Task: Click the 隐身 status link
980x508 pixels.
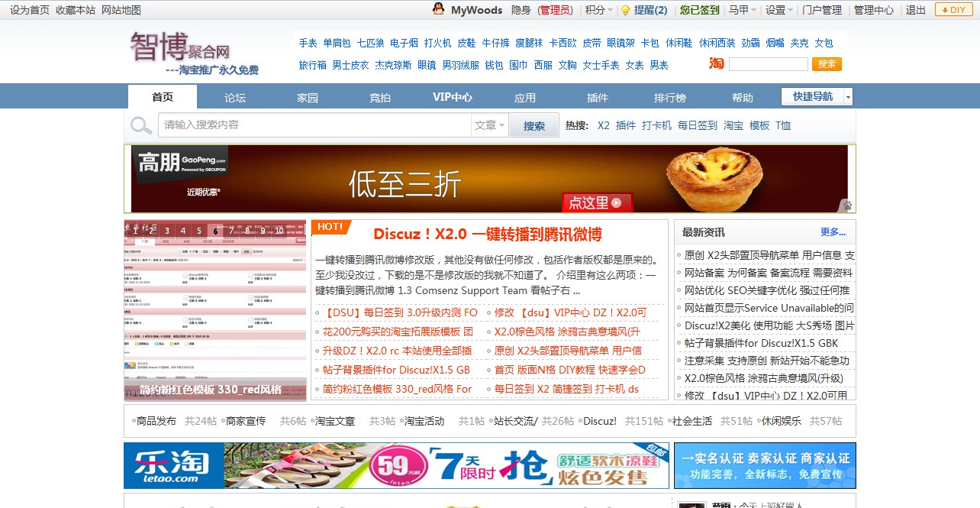Action: (521, 10)
